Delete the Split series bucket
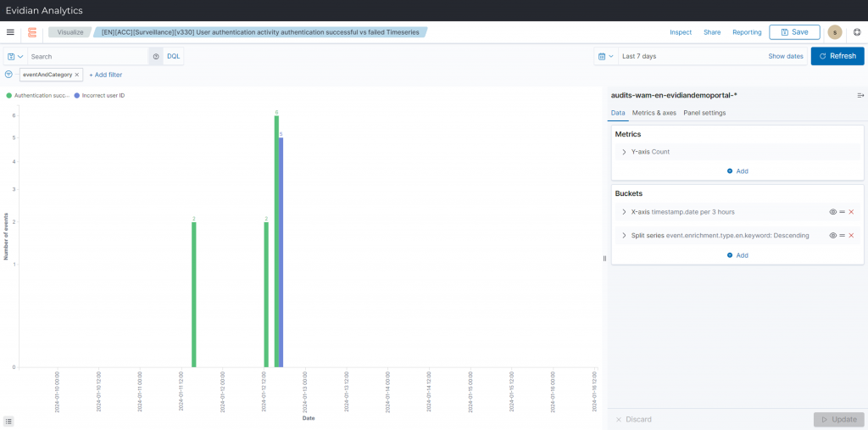The width and height of the screenshot is (868, 430). point(851,236)
